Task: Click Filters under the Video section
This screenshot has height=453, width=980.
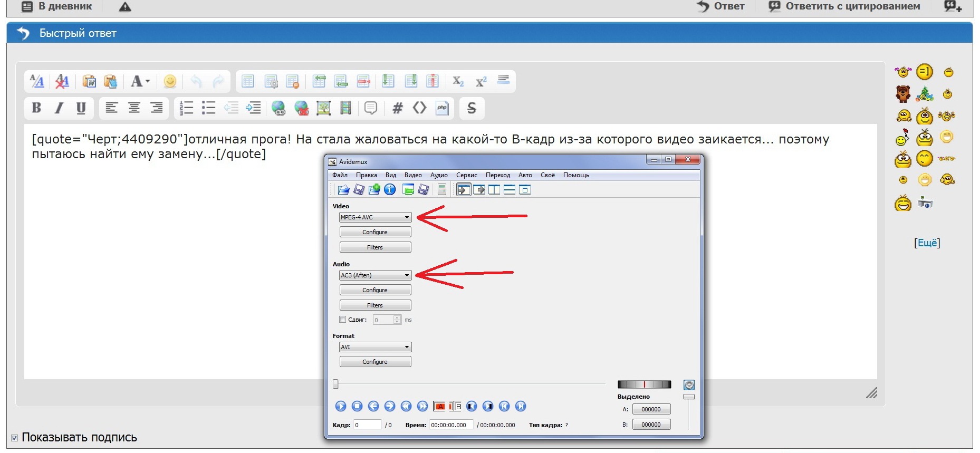Action: click(375, 247)
